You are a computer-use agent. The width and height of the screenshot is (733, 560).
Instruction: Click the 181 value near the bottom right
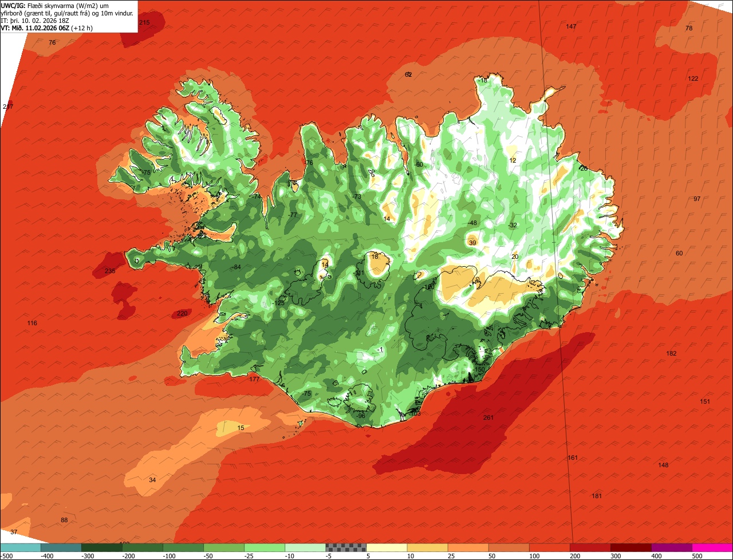597,496
